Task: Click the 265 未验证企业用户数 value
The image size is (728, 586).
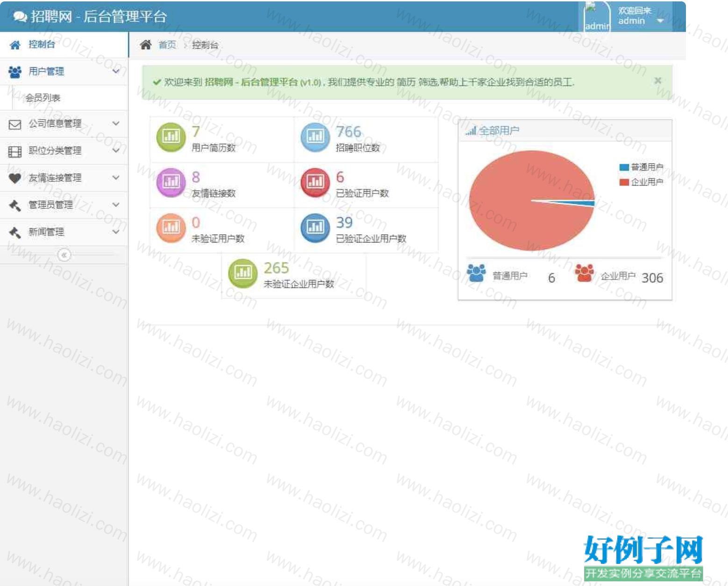Action: [276, 268]
